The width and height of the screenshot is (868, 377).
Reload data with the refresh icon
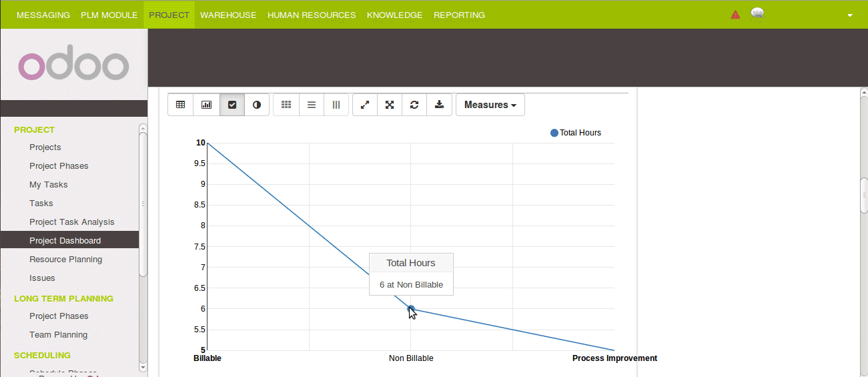pyautogui.click(x=414, y=105)
